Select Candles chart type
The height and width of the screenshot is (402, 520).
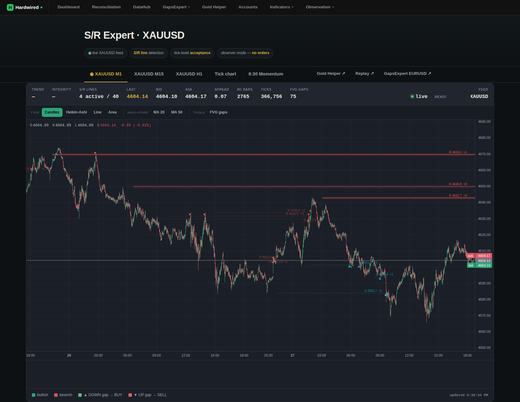tap(52, 112)
